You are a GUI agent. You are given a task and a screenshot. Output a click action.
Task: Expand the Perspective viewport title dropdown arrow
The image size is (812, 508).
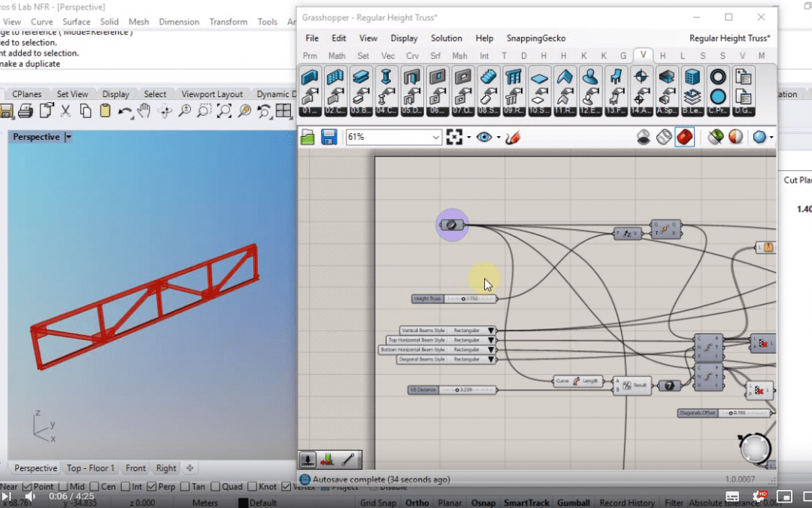coord(68,137)
